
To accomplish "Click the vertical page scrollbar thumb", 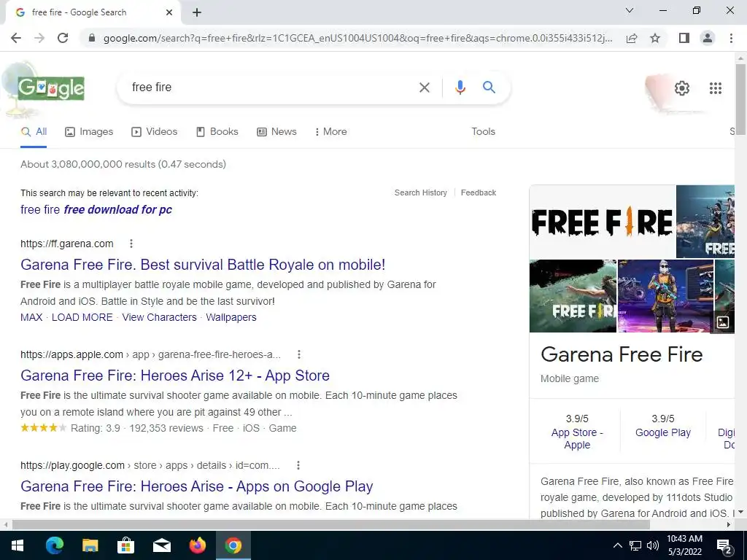I will [x=740, y=99].
